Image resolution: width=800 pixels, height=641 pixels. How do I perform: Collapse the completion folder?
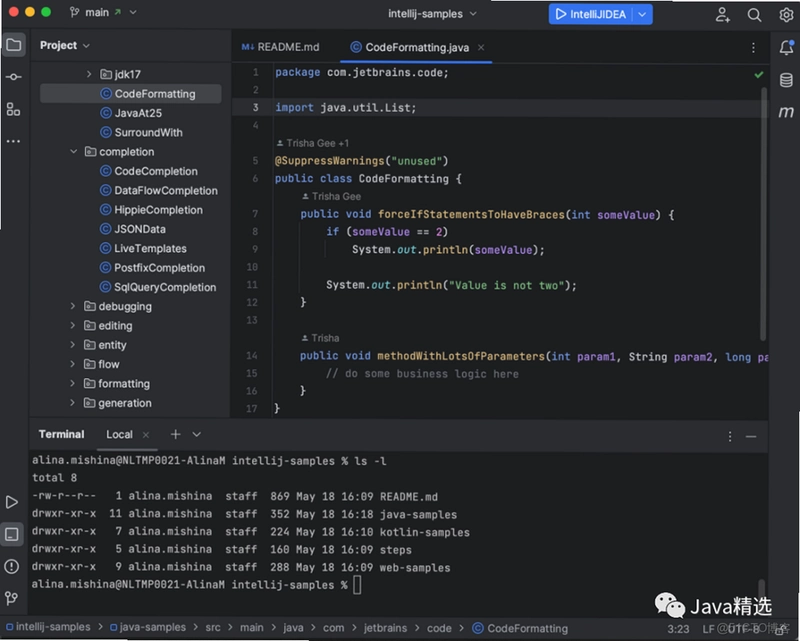pos(73,152)
